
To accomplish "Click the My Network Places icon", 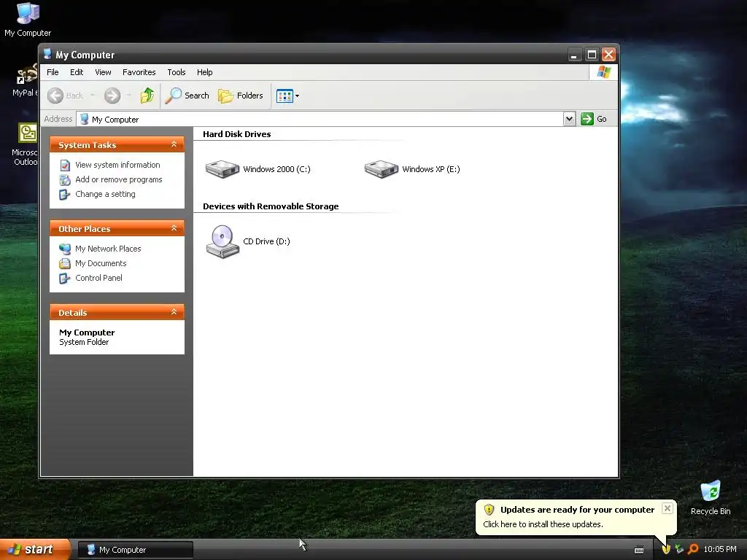I will click(x=65, y=249).
